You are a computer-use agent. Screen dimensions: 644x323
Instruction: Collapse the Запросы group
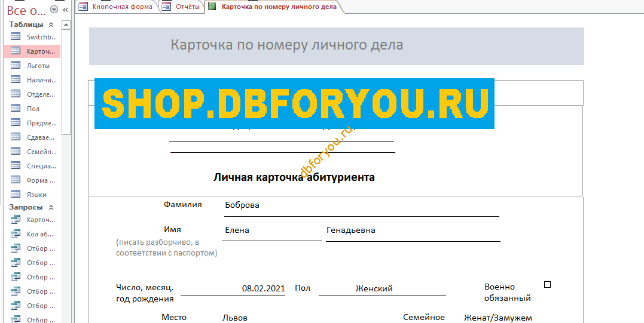coord(51,207)
